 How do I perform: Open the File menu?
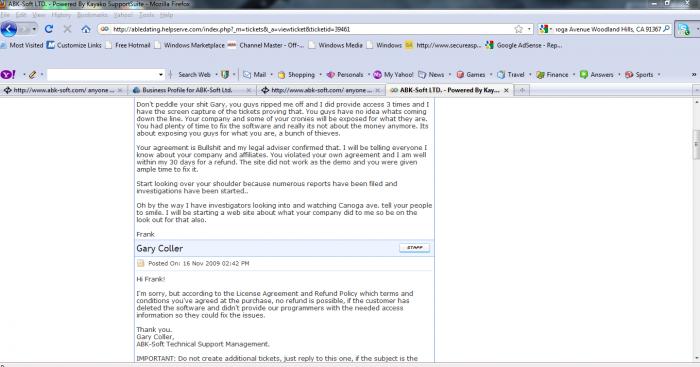click(5, 15)
